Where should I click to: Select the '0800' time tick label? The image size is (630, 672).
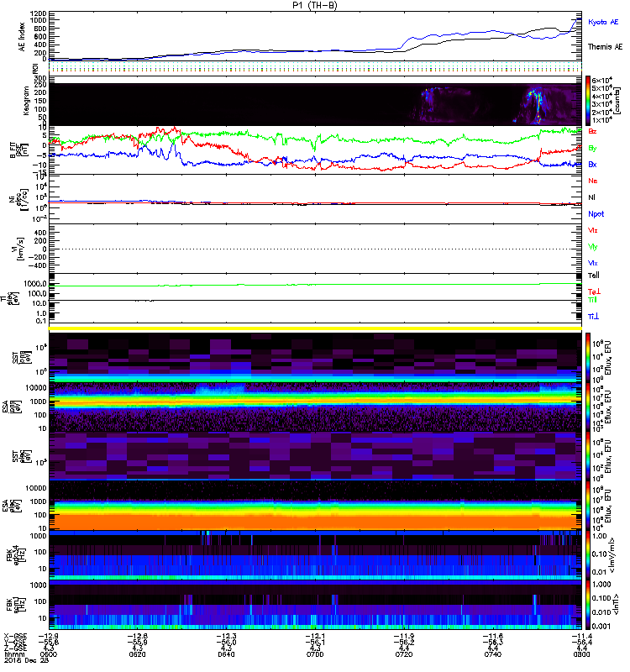tap(581, 654)
